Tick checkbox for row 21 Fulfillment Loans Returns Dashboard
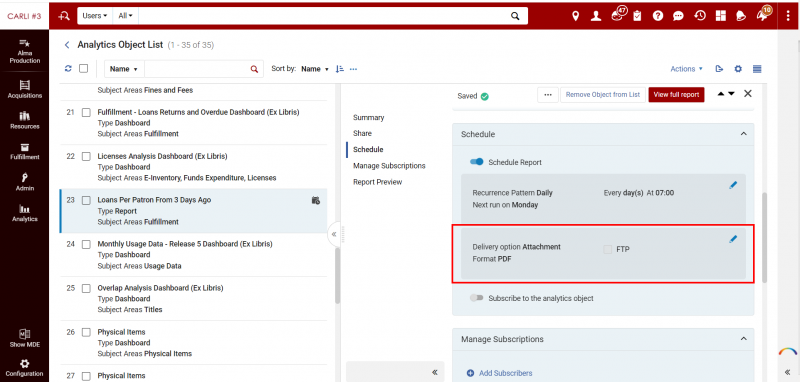The image size is (800, 382). [x=86, y=112]
